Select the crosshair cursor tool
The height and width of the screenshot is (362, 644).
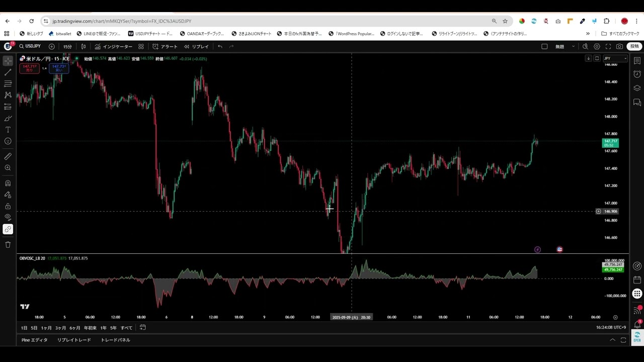point(8,61)
